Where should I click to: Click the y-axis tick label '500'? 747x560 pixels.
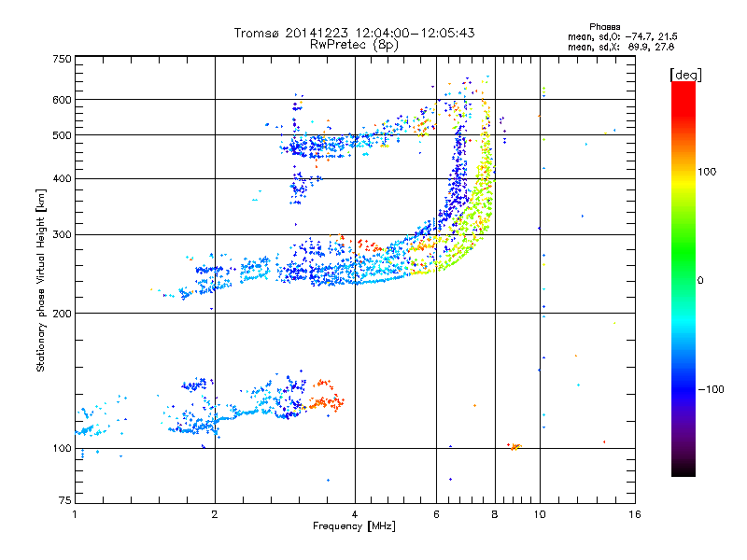pos(62,135)
